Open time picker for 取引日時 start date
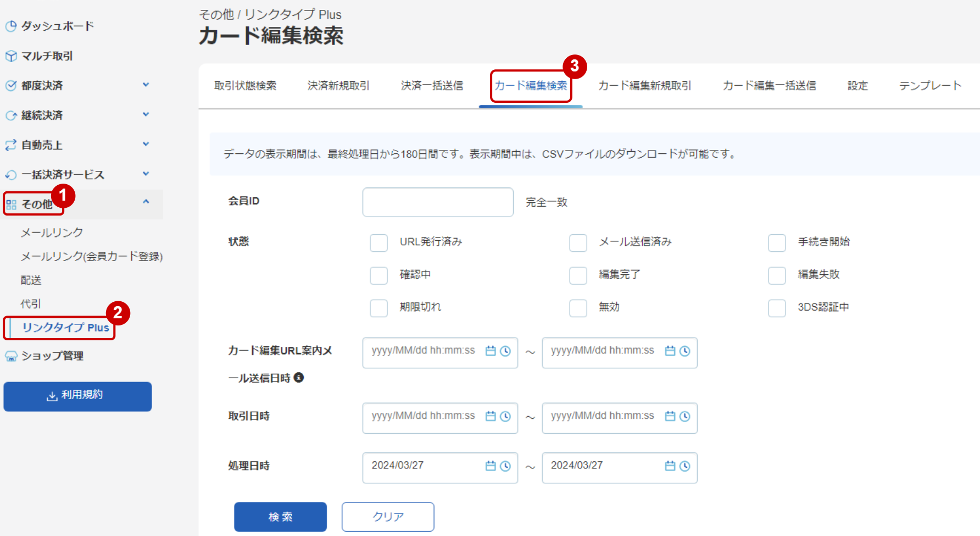980x536 pixels. [x=505, y=416]
